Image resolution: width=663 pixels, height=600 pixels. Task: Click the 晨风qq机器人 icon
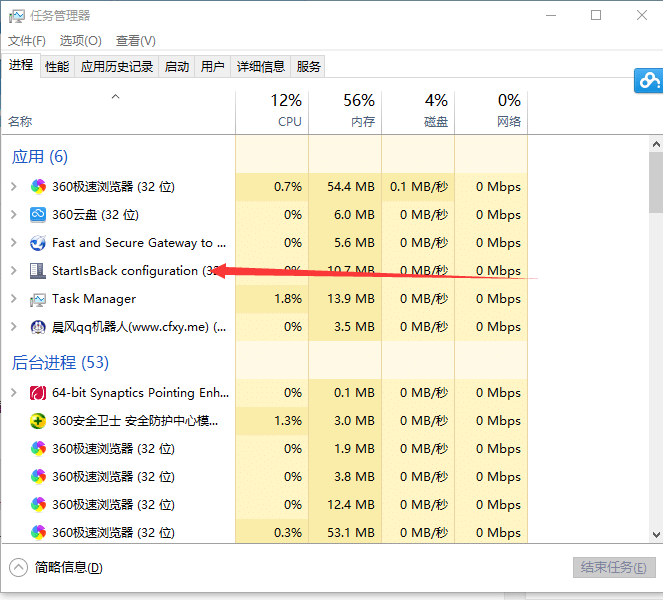coord(38,327)
